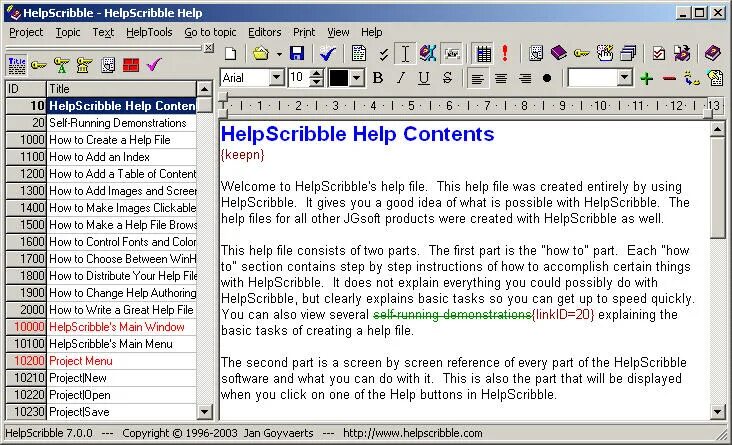Close the left panel with X button
732x445 pixels.
point(209,48)
